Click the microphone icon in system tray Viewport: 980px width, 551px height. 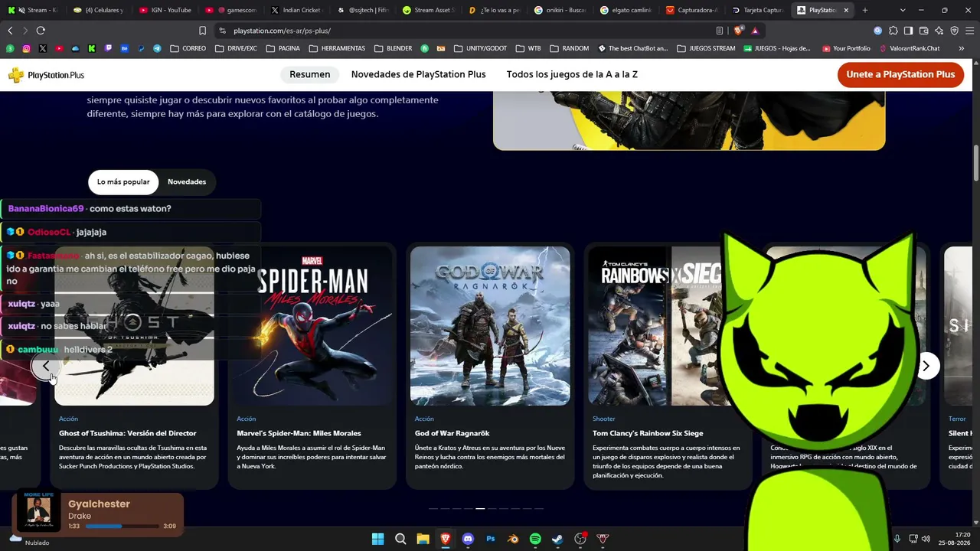point(897,539)
